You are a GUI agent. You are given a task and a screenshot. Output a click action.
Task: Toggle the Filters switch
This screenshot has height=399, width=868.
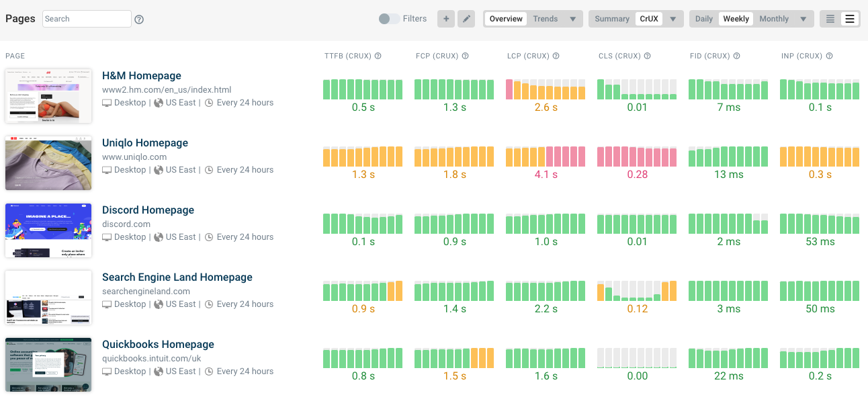pos(389,19)
